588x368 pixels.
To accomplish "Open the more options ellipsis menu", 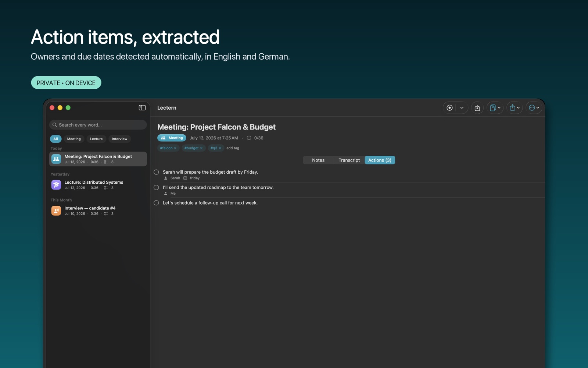I will (x=534, y=108).
